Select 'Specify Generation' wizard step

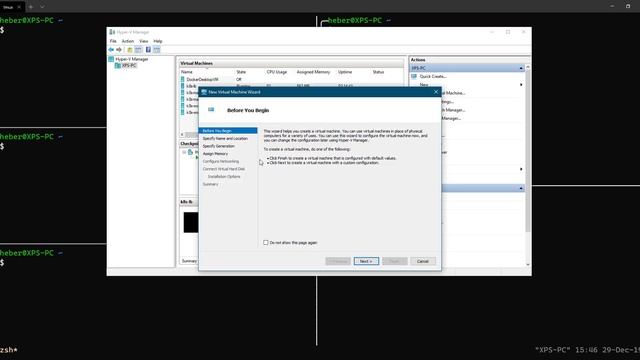coord(219,146)
